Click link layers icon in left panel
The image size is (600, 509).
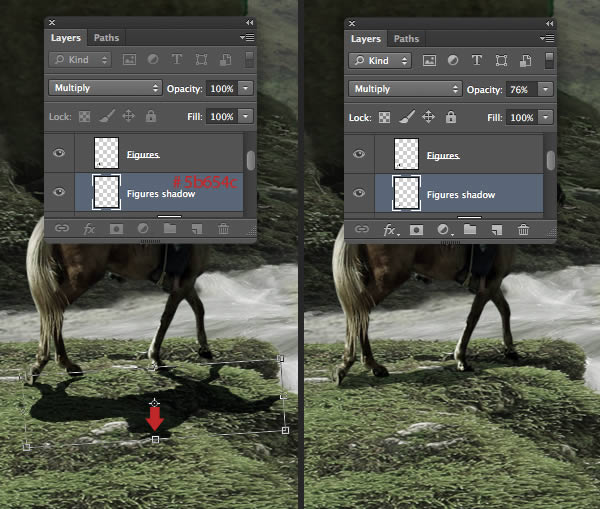coord(62,228)
